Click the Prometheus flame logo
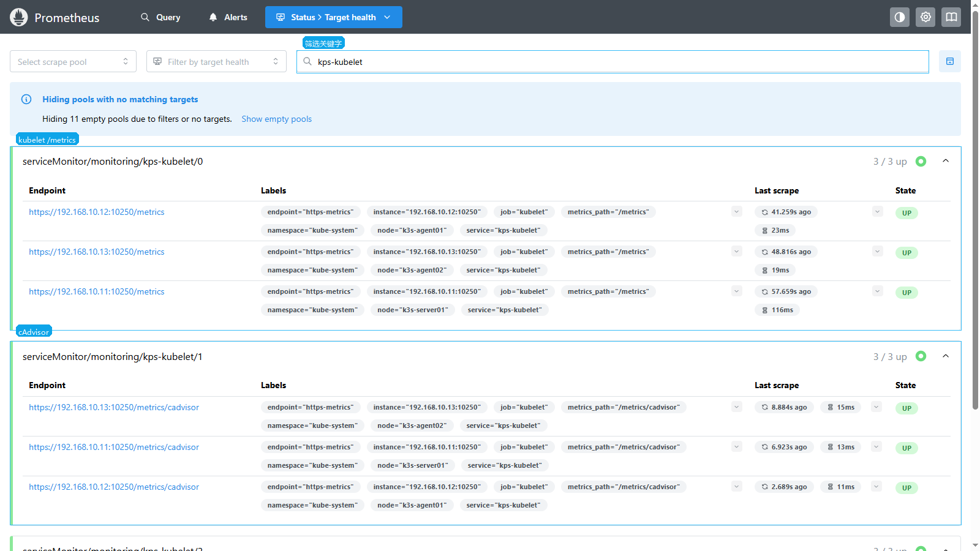980x551 pixels. tap(19, 17)
